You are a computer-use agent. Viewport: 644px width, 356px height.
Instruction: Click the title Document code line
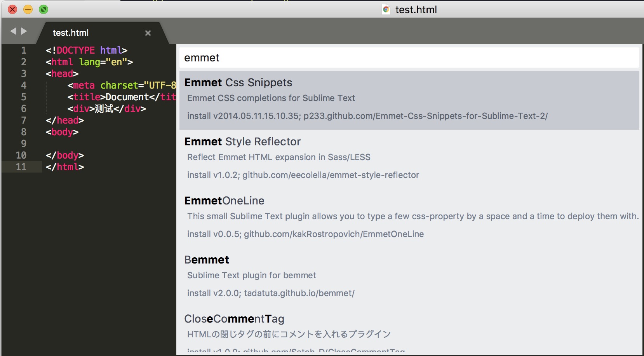click(x=122, y=97)
